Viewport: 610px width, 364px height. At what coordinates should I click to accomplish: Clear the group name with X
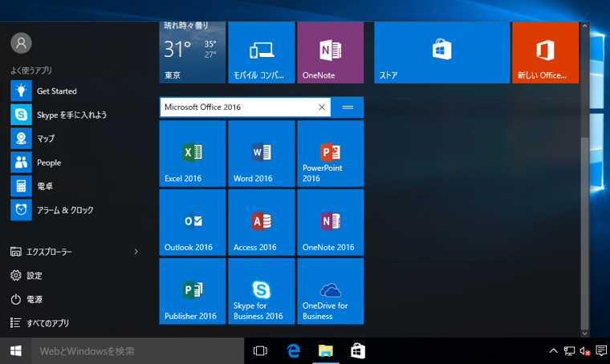[x=322, y=107]
